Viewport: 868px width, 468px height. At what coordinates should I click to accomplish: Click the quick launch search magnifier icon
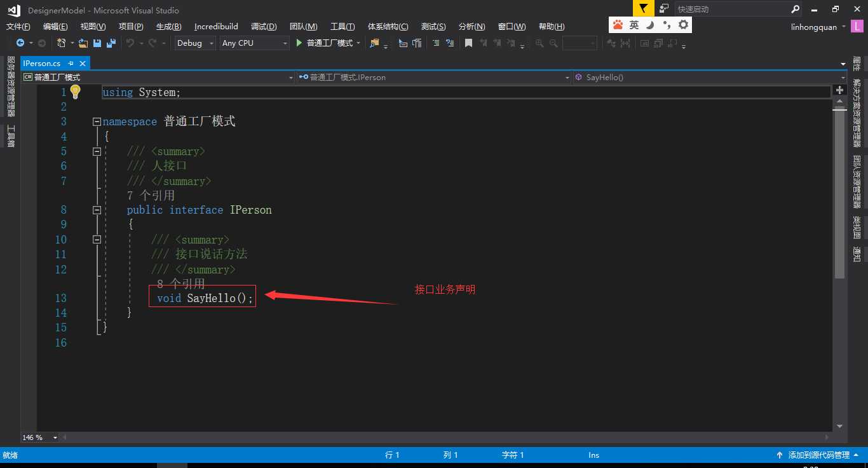click(795, 9)
